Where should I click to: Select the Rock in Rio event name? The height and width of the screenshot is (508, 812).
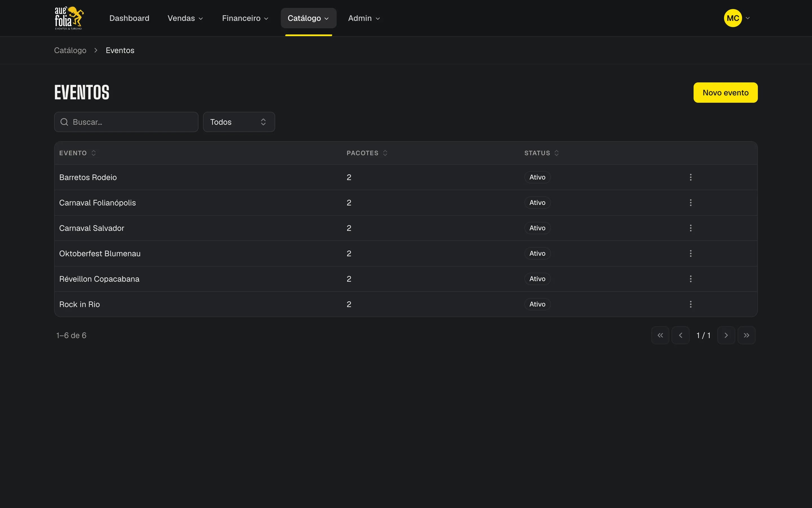(x=80, y=305)
